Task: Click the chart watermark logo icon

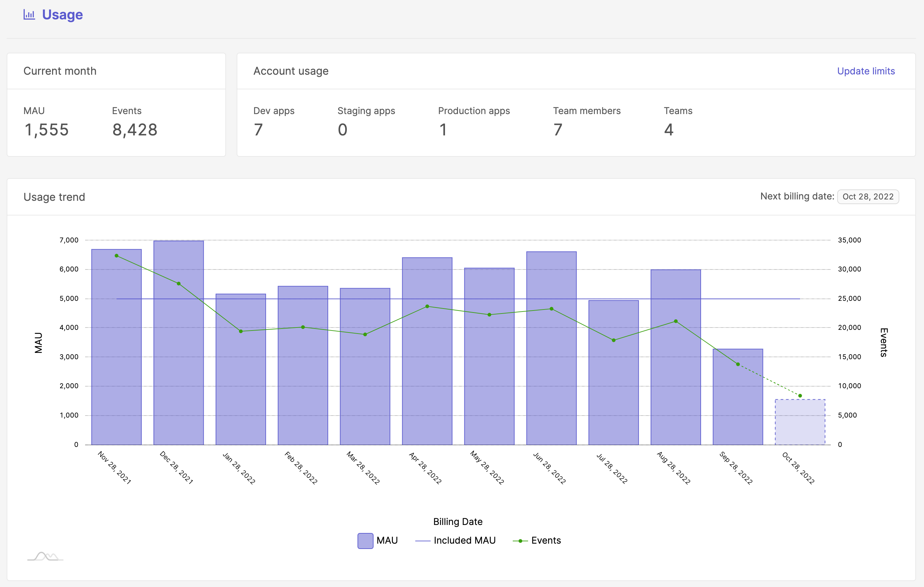Action: (45, 556)
